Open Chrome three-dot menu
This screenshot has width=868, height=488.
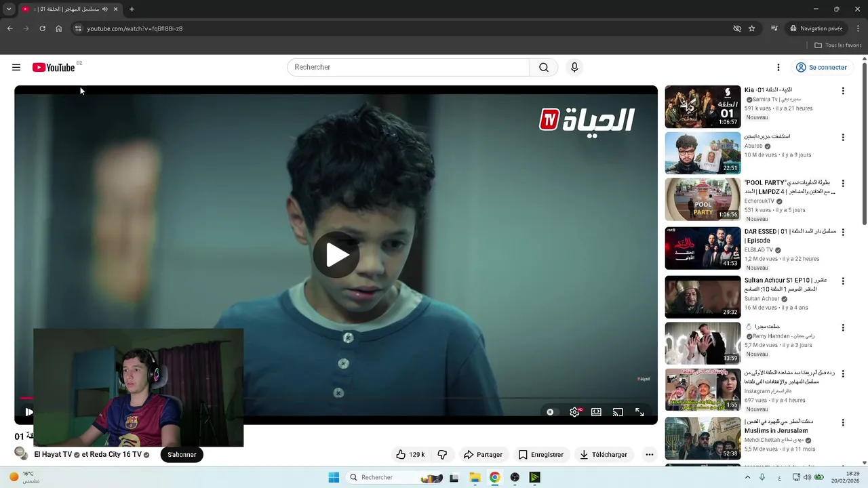tap(859, 28)
